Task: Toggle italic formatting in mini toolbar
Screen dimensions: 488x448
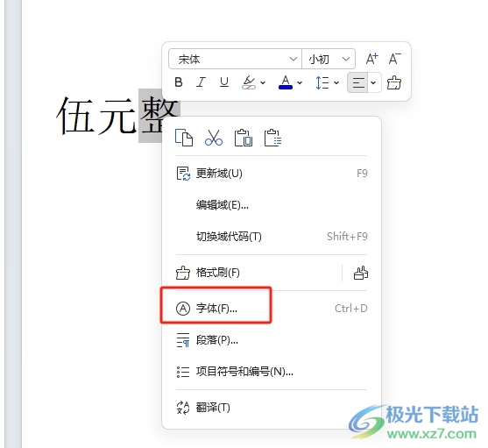Action: [201, 82]
